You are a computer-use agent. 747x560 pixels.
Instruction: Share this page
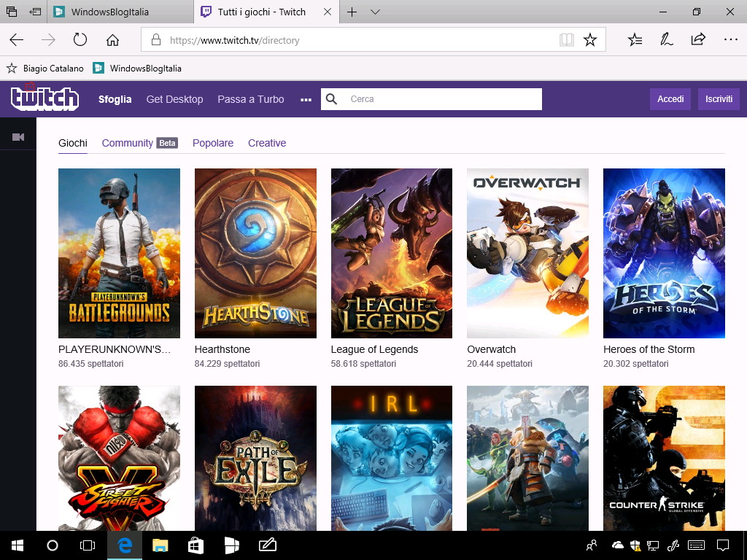[698, 39]
